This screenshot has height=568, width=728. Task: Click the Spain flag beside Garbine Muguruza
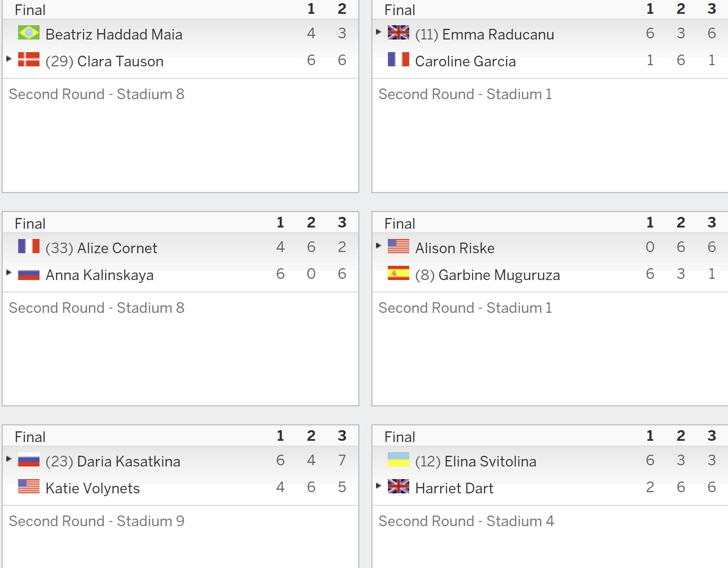tap(399, 273)
